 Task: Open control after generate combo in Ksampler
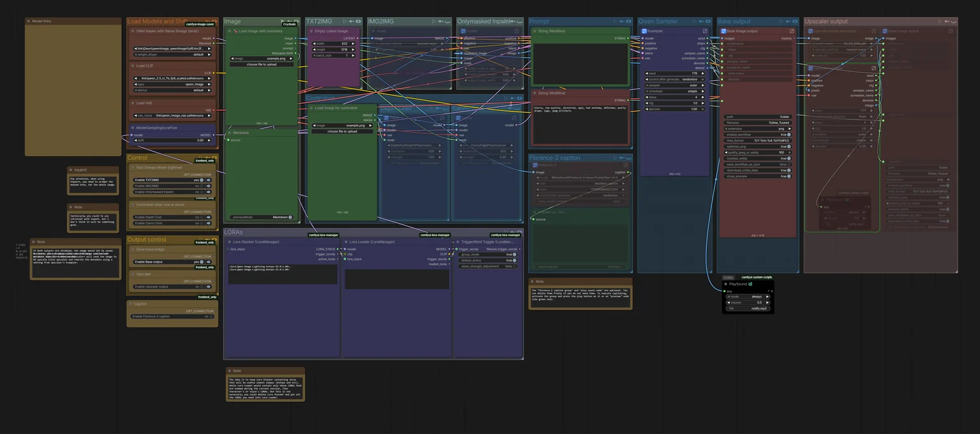pyautogui.click(x=674, y=79)
